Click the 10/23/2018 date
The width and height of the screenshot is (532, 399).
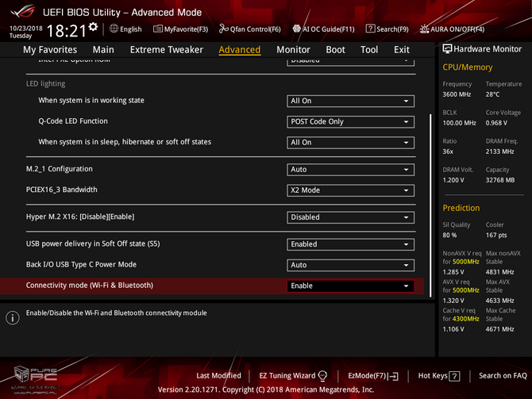coord(25,29)
